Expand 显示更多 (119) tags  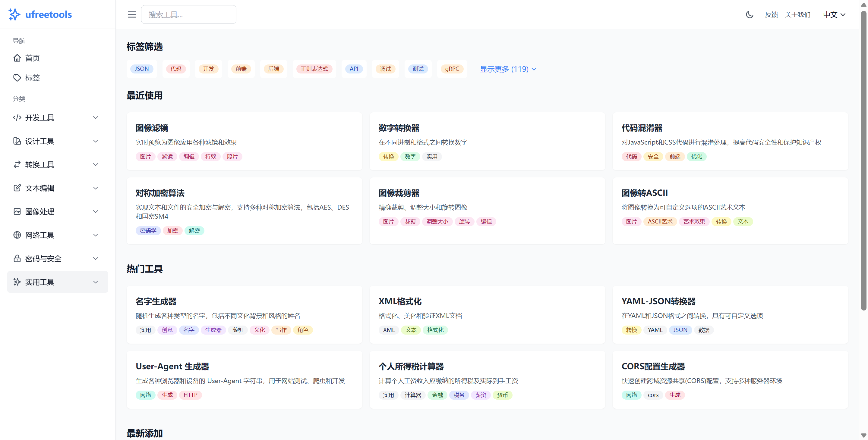pos(508,69)
